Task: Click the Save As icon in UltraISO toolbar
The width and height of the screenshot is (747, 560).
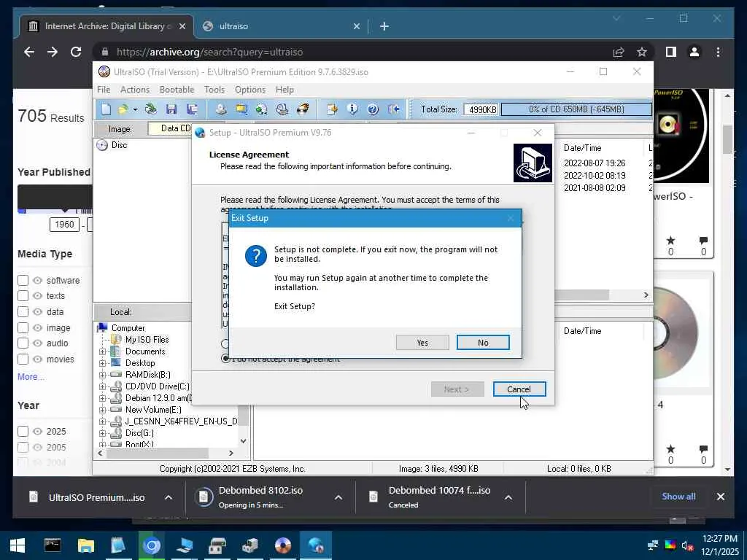Action: coord(192,109)
